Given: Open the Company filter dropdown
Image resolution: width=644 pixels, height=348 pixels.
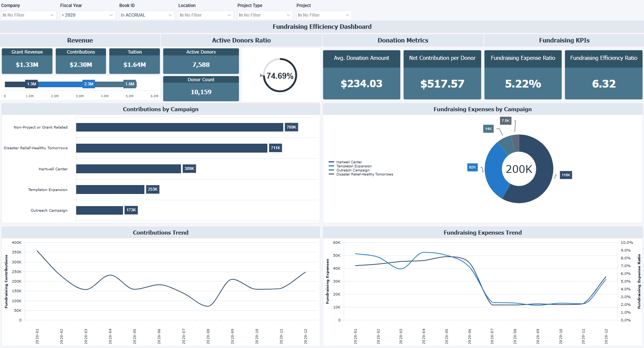Looking at the screenshot, I should pos(28,15).
